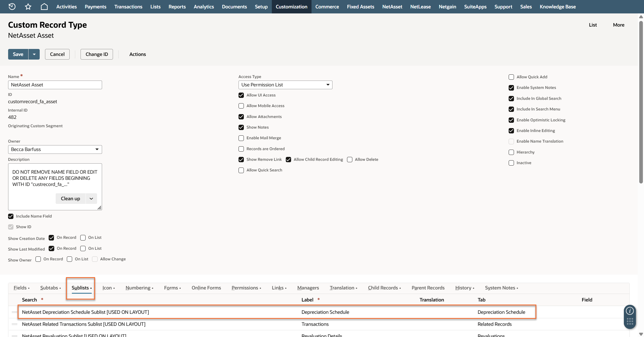
Task: Grab the drag handle of the Depreciation Schedule row
Action: 14,312
